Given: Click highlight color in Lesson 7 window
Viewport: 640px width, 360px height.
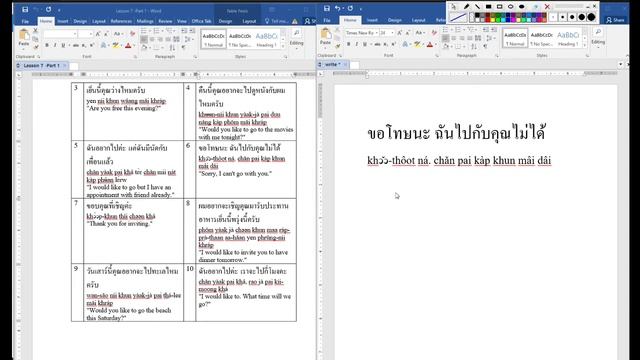Looking at the screenshot, I should 116,45.
